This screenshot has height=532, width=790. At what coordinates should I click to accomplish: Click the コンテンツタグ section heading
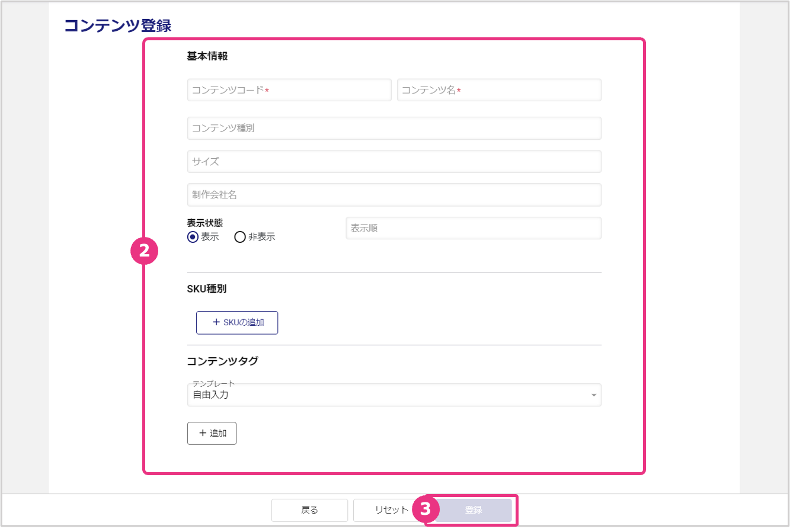point(222,361)
